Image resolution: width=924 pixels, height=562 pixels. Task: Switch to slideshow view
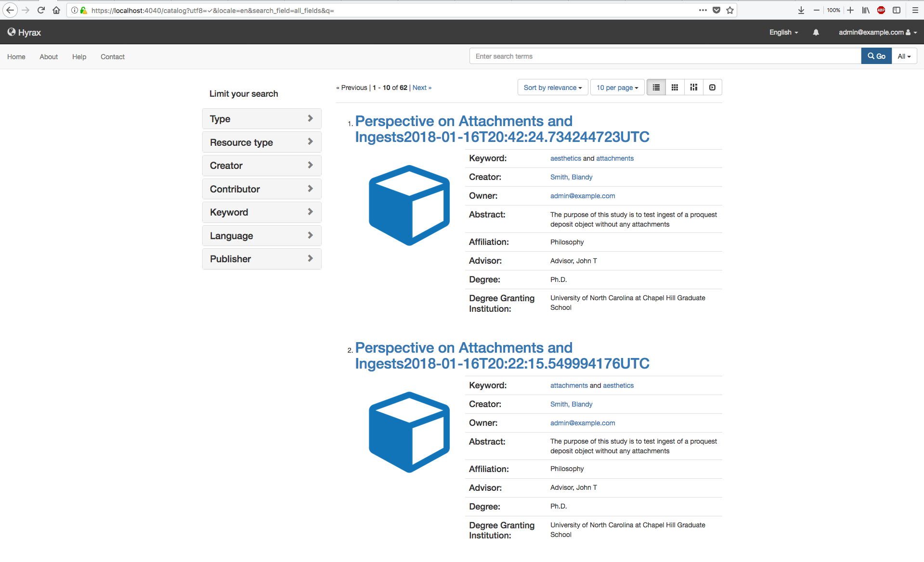[713, 87]
